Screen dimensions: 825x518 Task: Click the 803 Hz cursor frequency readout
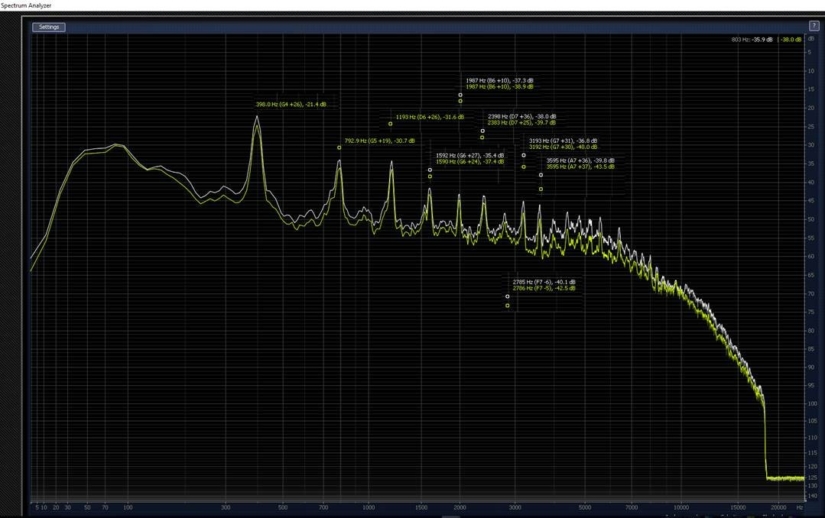pos(740,39)
